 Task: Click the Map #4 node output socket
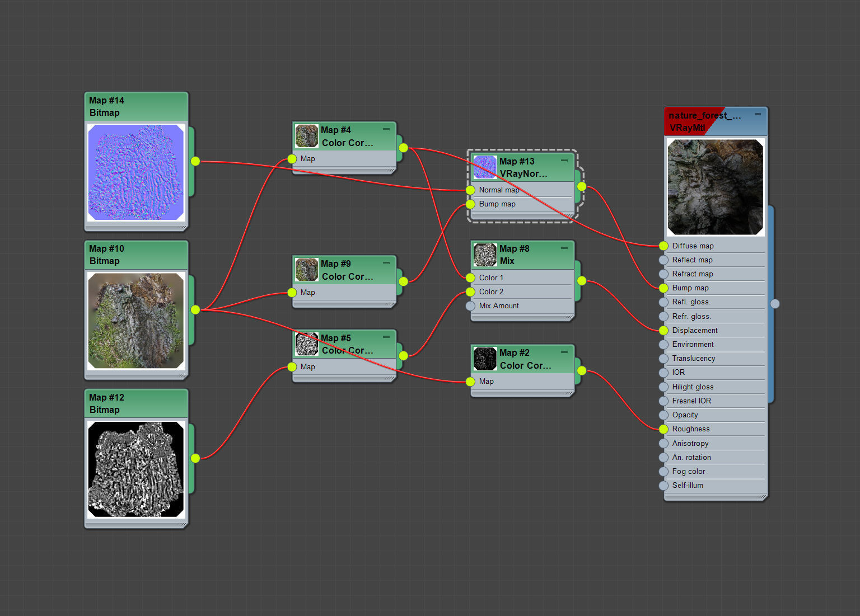(x=404, y=148)
